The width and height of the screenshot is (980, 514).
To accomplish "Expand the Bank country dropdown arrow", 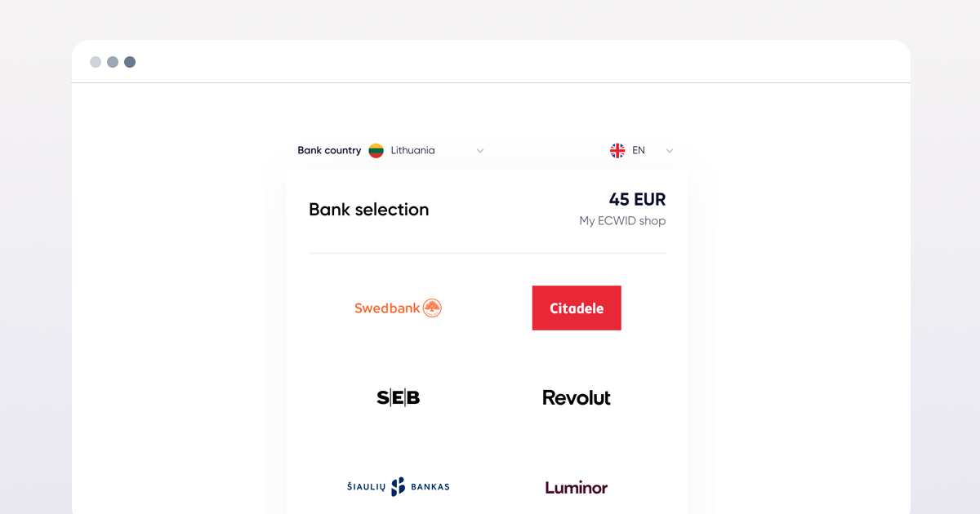I will point(480,151).
